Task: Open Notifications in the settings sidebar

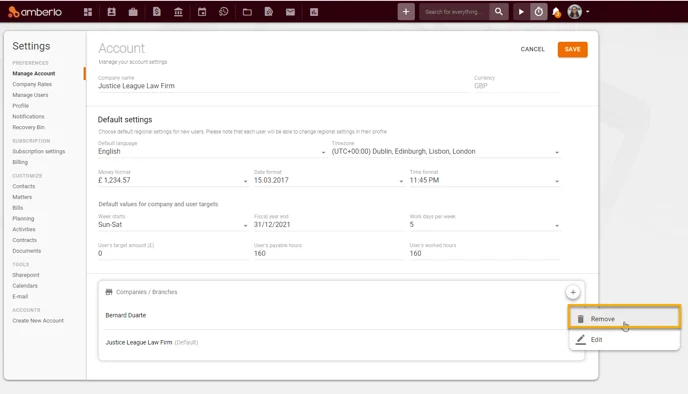Action: point(29,116)
